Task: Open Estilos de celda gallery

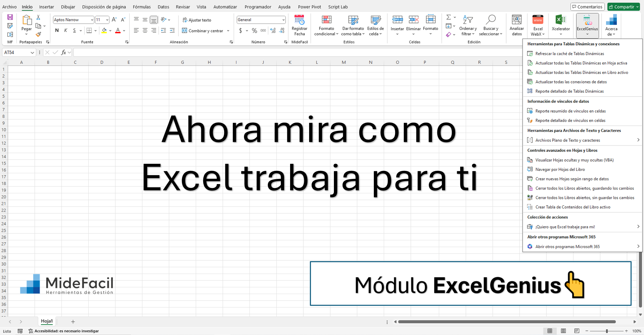Action: click(x=375, y=26)
